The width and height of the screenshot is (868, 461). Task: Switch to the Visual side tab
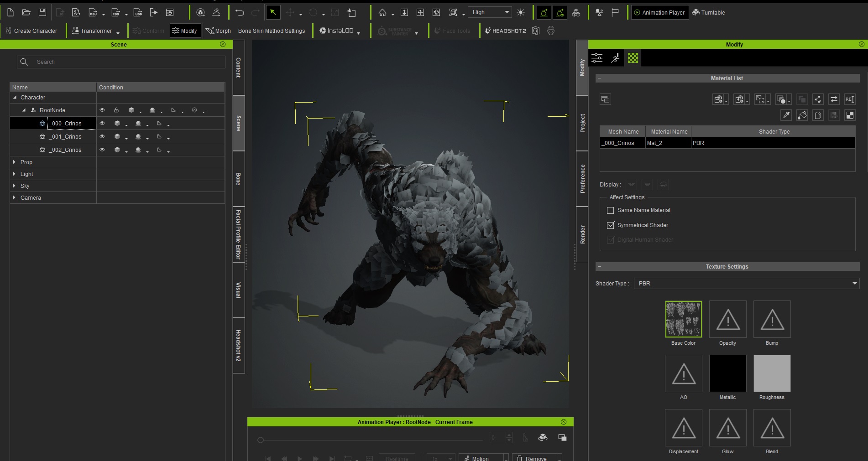pos(239,290)
